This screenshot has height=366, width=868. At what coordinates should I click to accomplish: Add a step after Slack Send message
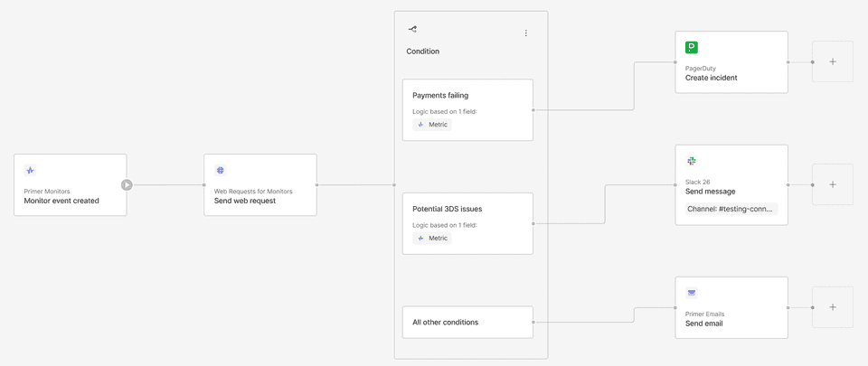833,184
